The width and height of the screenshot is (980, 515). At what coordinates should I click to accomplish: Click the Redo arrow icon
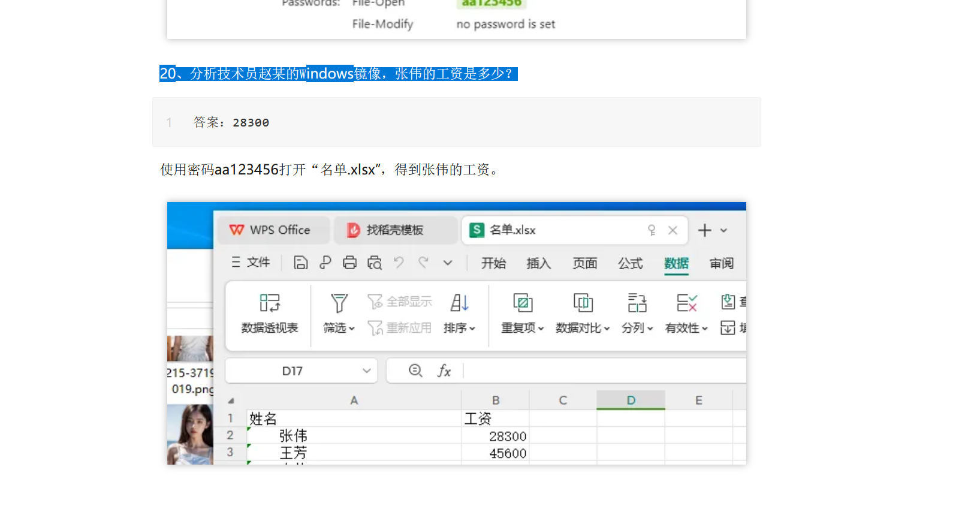click(424, 263)
